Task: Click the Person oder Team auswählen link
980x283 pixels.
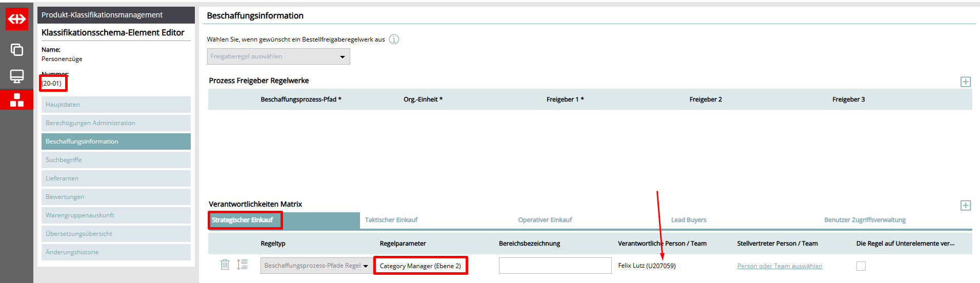Action: 779,266
